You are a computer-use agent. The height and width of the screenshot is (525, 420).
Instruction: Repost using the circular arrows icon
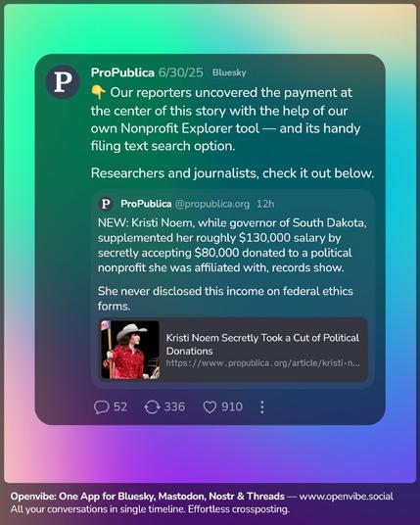tap(152, 407)
